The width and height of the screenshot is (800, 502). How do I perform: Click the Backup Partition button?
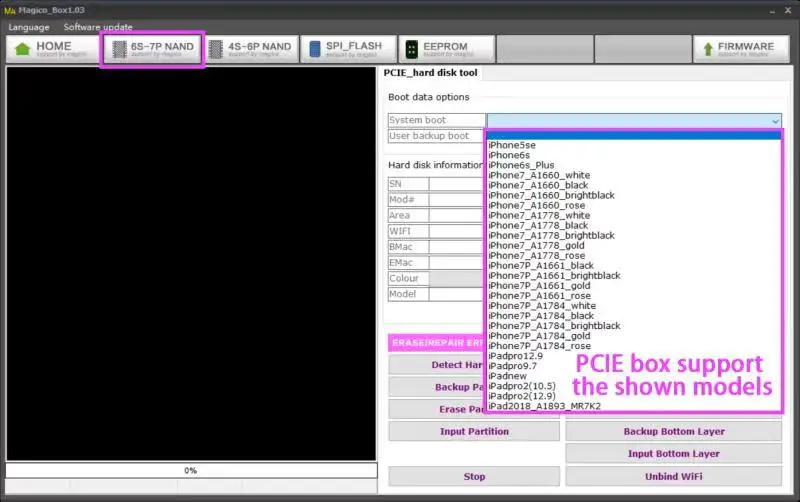tap(437, 387)
